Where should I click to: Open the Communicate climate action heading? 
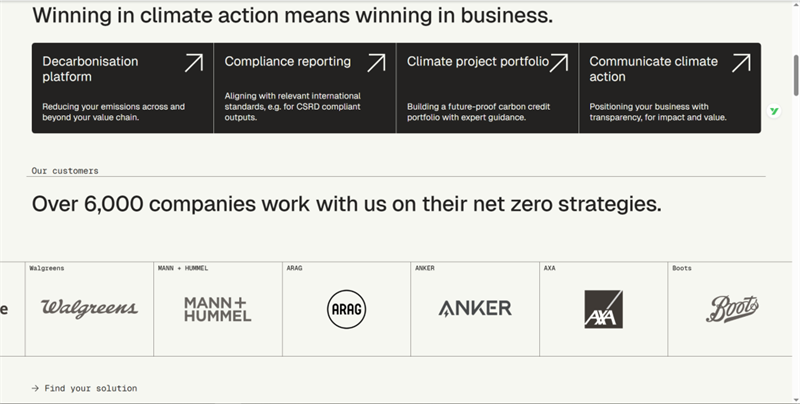tap(654, 69)
